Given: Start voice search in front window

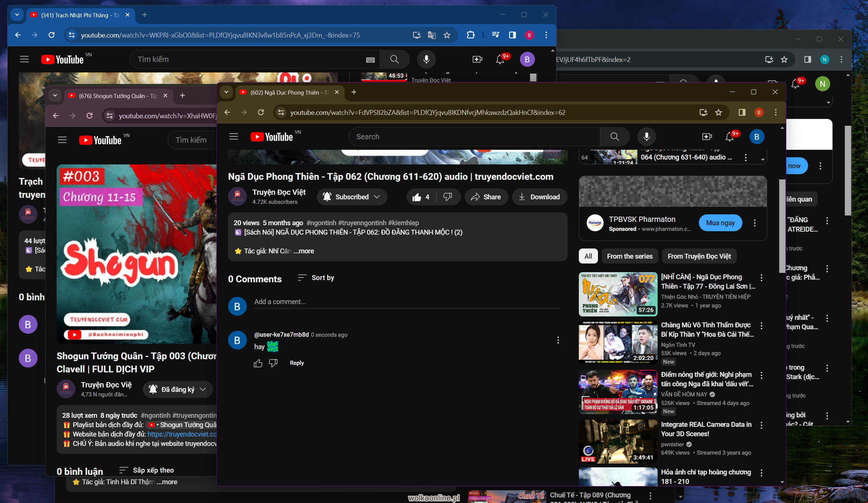Looking at the screenshot, I should click(647, 137).
